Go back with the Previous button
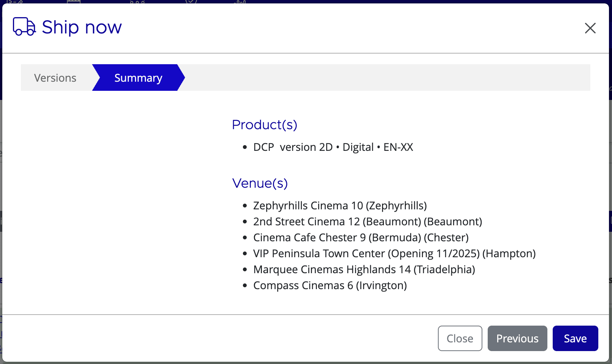The image size is (612, 364). 517,338
